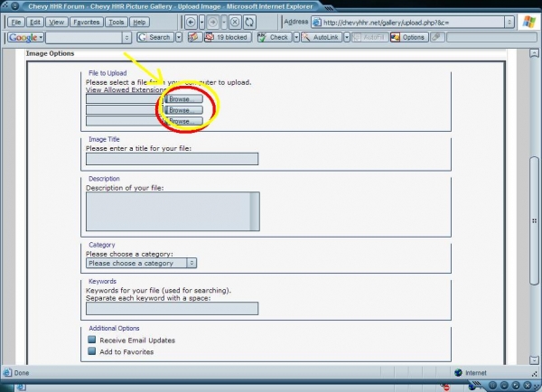
Task: Refresh the page with the reload icon
Action: tap(249, 22)
